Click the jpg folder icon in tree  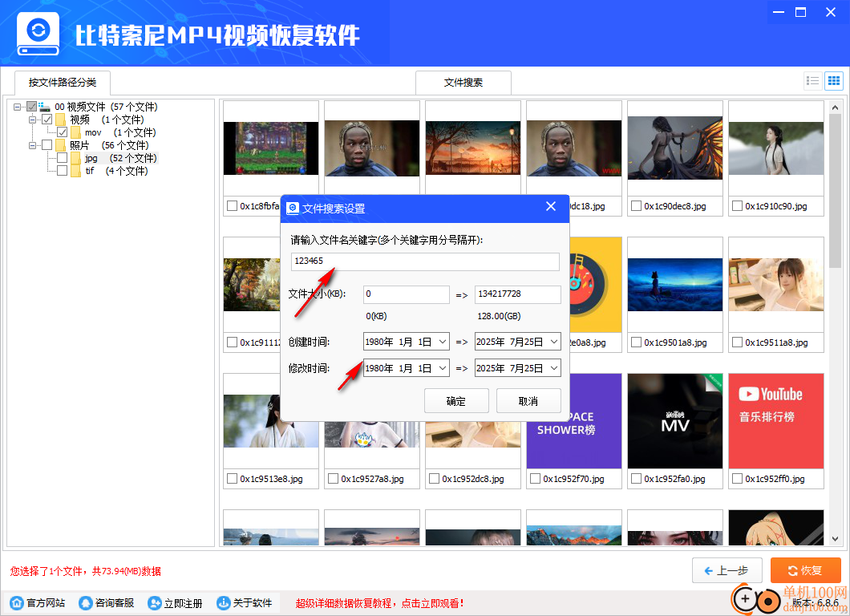[76, 158]
